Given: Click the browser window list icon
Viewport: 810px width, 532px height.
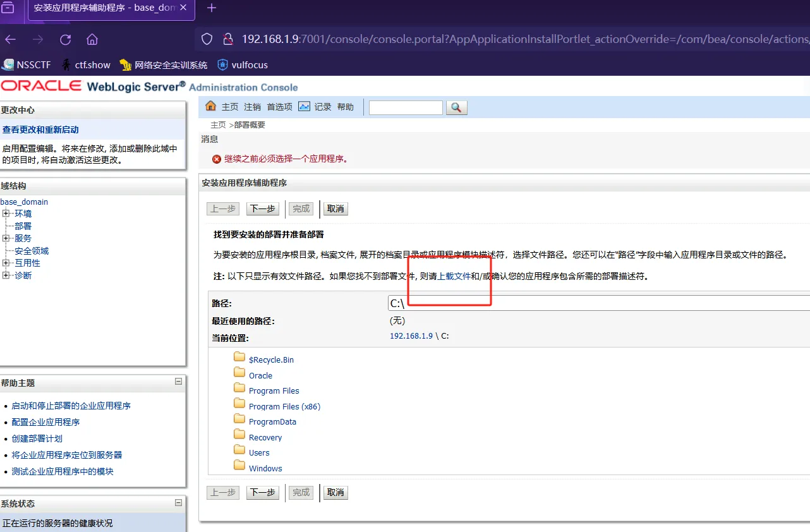Looking at the screenshot, I should coord(8,8).
